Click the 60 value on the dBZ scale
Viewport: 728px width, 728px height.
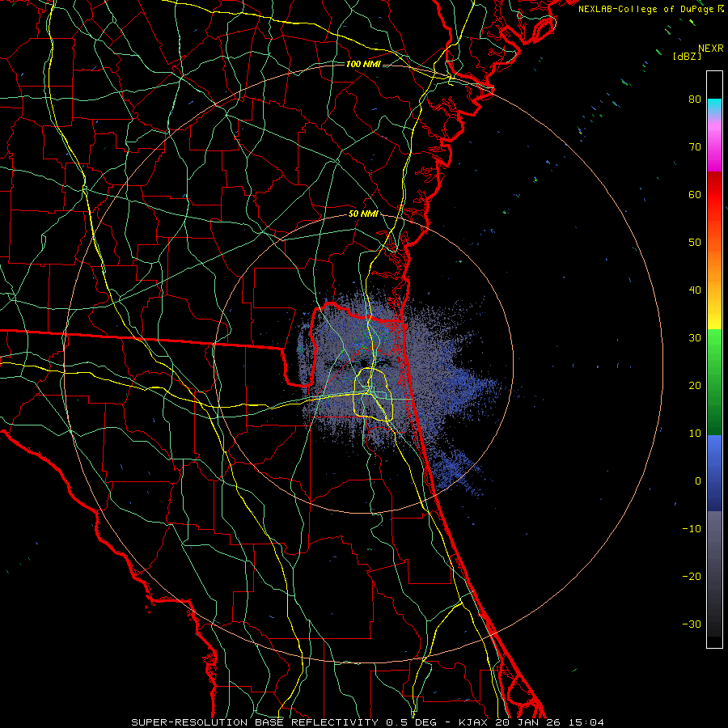click(x=695, y=194)
